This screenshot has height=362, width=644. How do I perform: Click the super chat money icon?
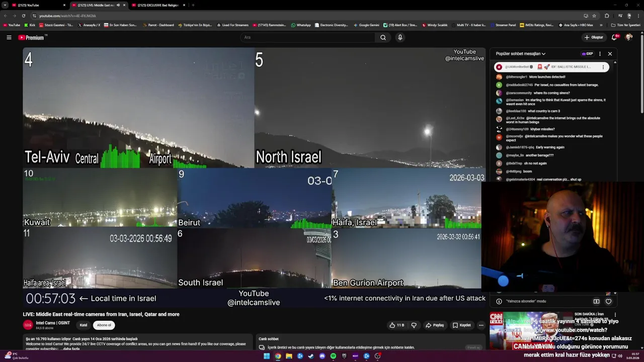tap(596, 301)
